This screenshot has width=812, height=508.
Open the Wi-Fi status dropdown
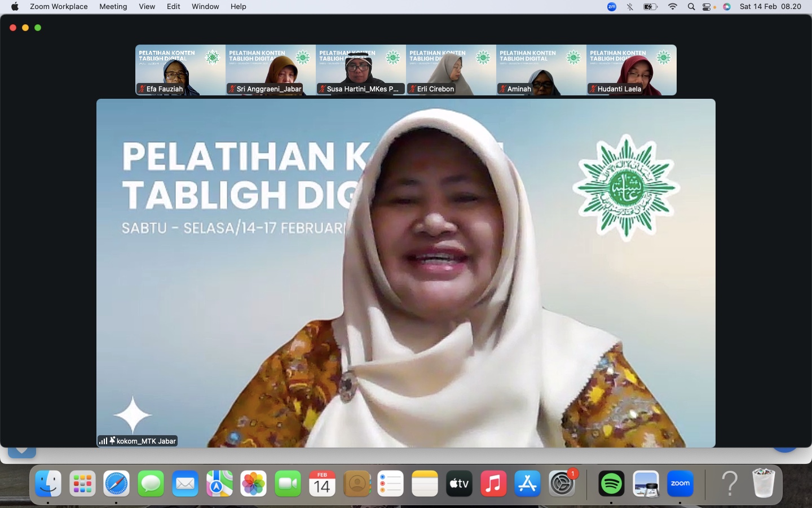pos(673,7)
